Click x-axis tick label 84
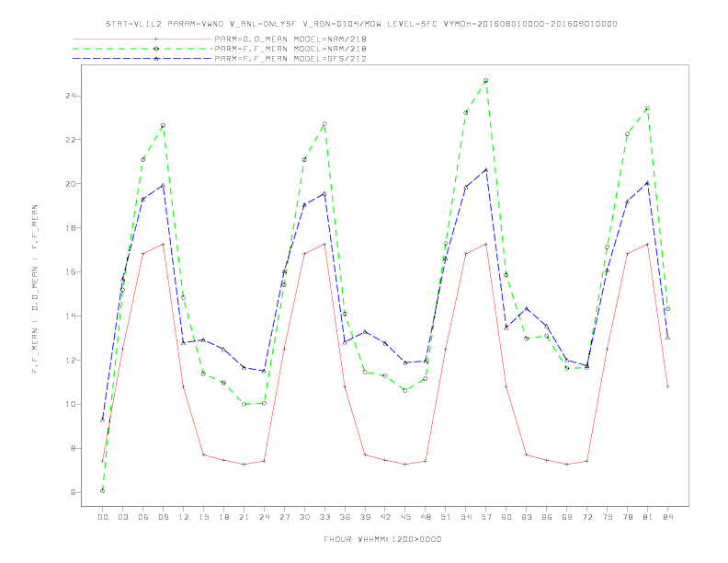This screenshot has width=728, height=563. click(667, 517)
